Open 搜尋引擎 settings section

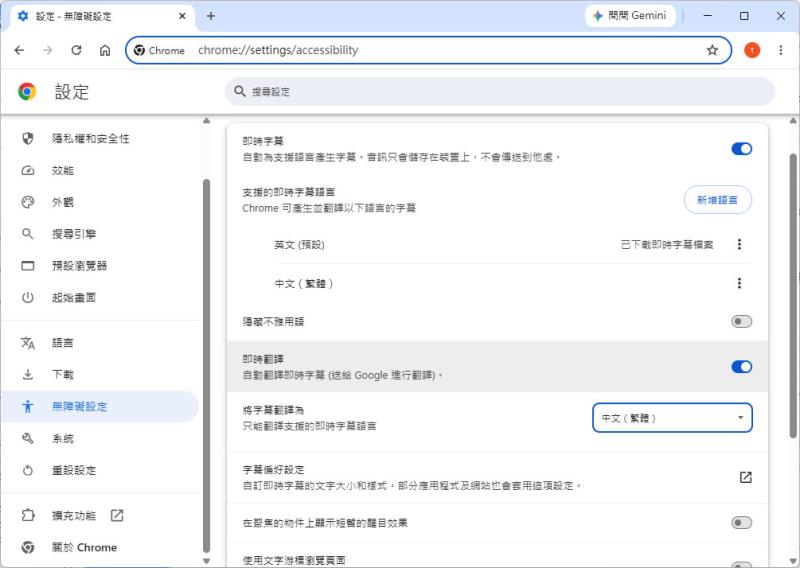pos(100,234)
